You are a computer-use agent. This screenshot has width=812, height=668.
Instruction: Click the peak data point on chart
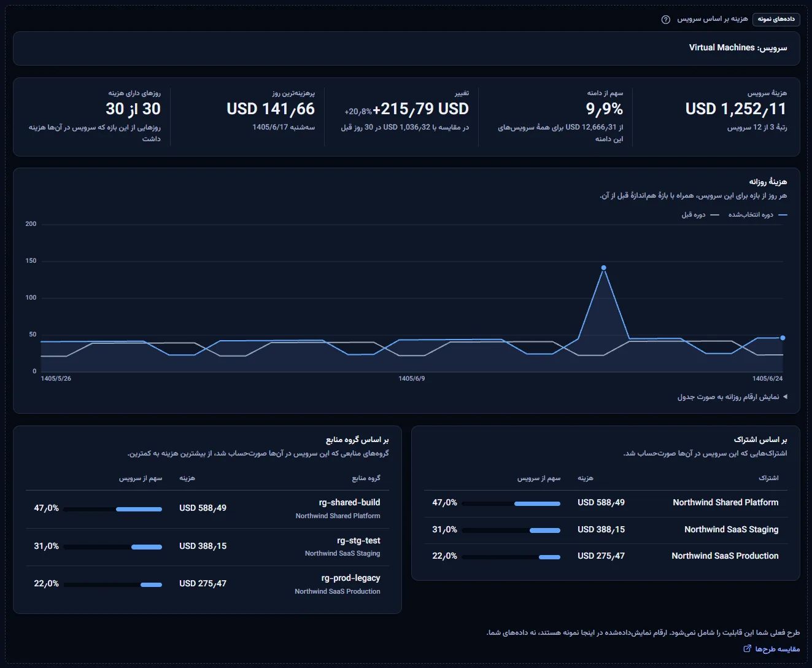603,268
